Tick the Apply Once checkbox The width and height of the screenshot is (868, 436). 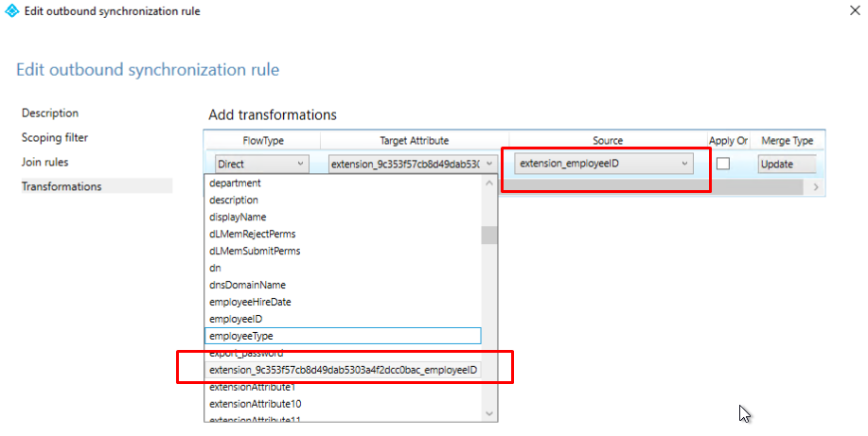click(723, 164)
